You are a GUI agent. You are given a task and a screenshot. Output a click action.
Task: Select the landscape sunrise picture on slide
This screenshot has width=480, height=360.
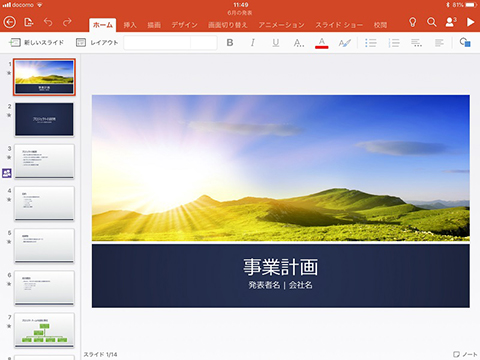[x=281, y=168]
